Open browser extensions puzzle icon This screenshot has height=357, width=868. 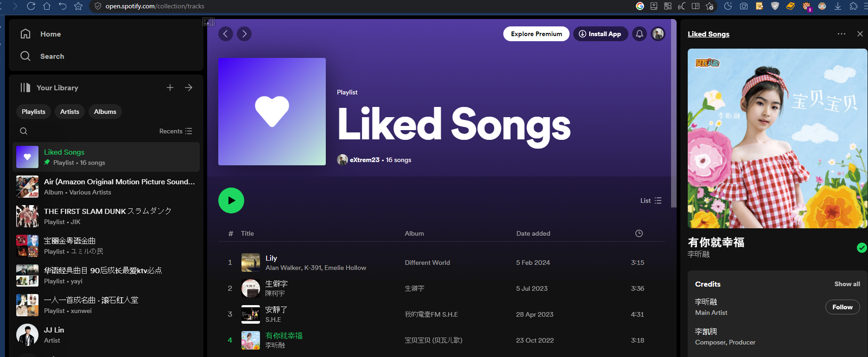[854, 6]
